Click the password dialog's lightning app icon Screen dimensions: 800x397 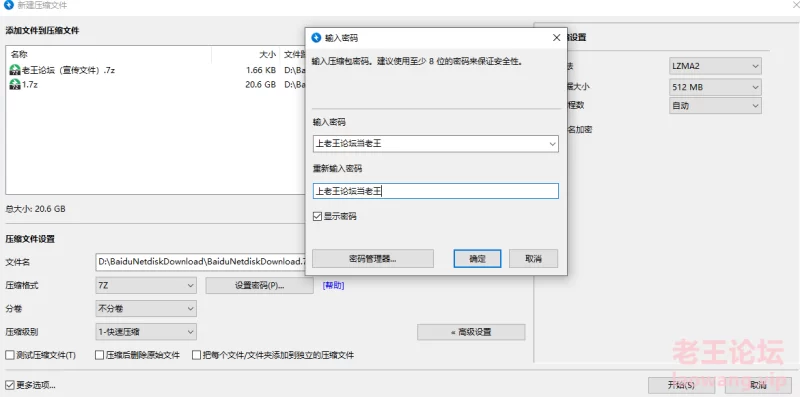316,38
